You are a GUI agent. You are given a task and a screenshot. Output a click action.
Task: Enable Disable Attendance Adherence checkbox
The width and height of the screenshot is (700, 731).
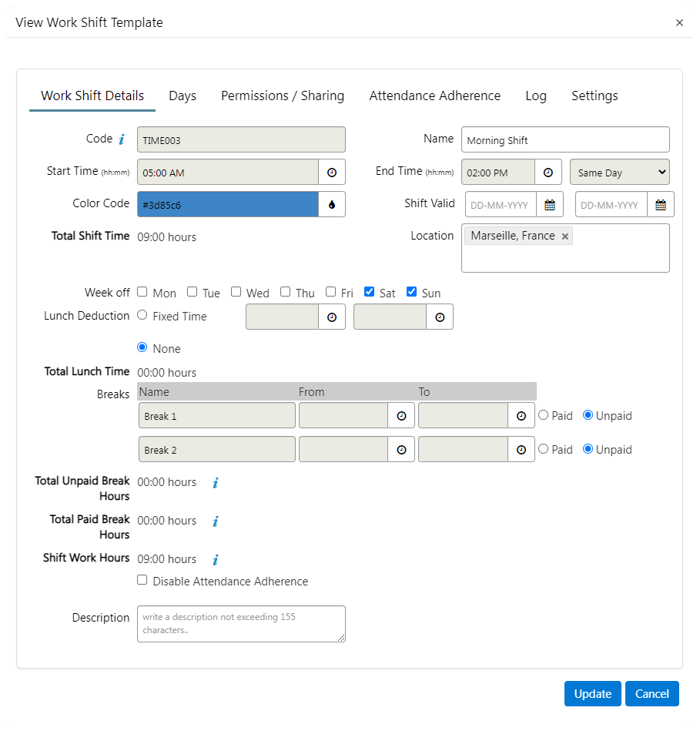pyautogui.click(x=142, y=580)
